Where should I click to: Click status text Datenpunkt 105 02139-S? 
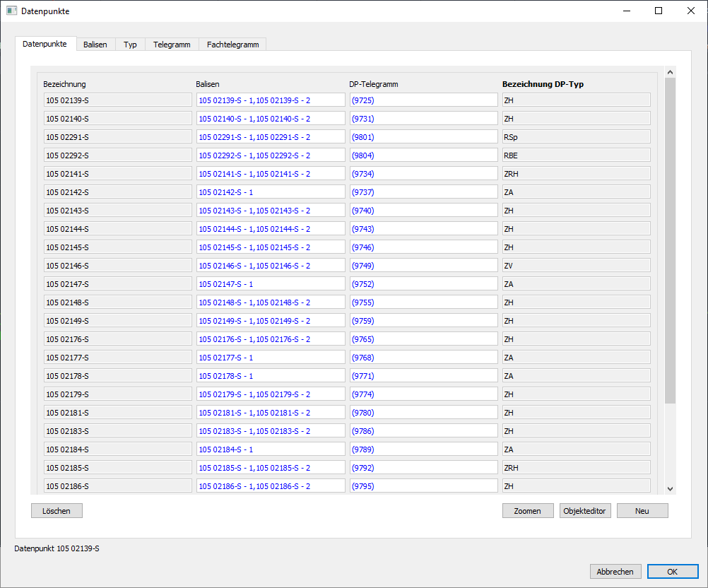pos(57,548)
